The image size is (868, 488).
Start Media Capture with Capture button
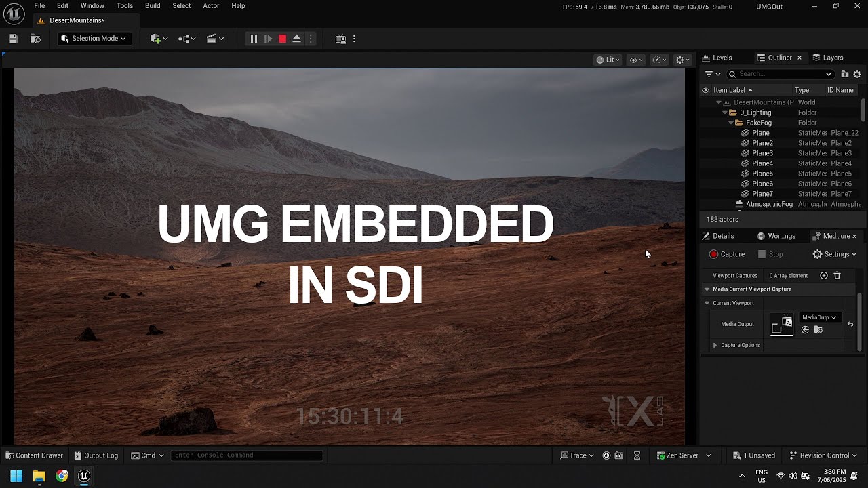(x=727, y=254)
